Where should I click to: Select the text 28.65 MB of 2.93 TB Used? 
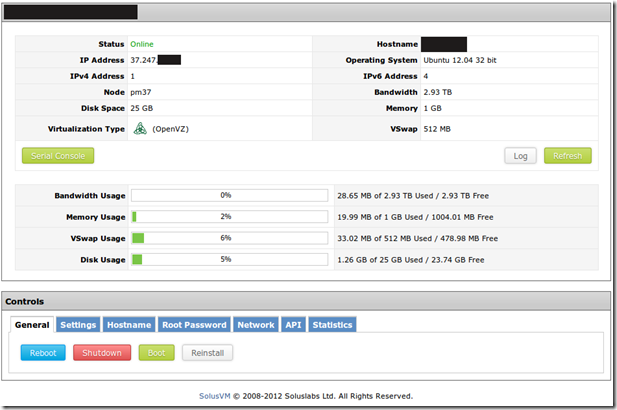point(385,196)
